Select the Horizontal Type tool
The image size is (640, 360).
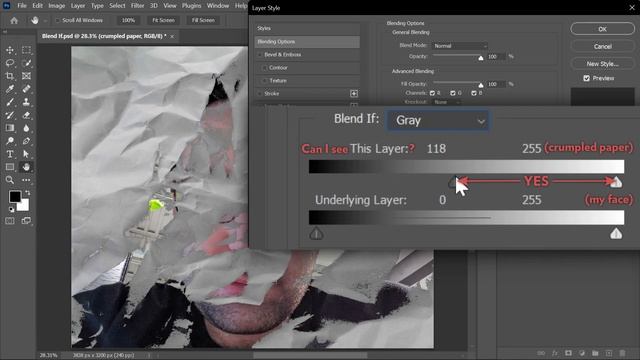tap(10, 154)
